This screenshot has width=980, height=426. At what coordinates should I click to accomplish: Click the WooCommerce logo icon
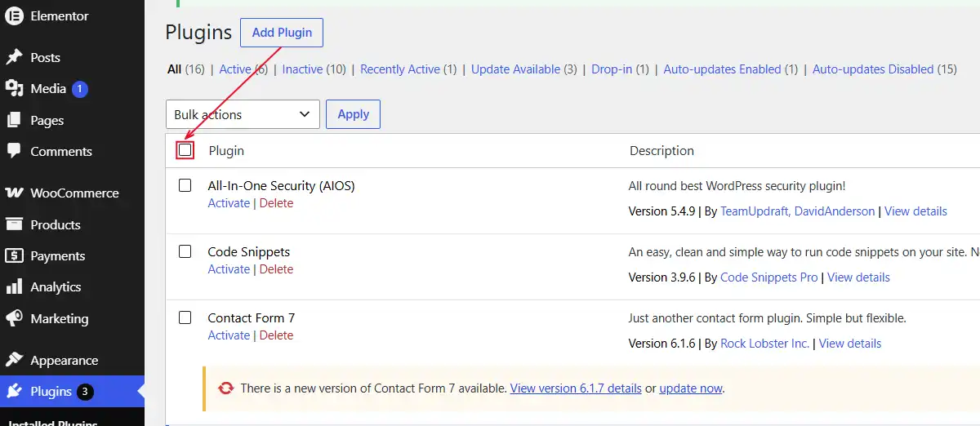pyautogui.click(x=14, y=193)
